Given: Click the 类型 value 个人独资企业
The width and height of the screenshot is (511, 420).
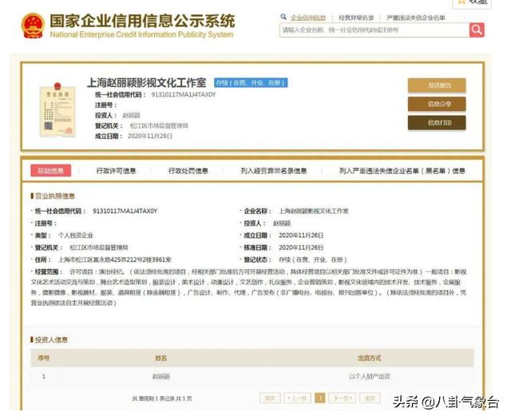Looking at the screenshot, I should click(x=76, y=236).
